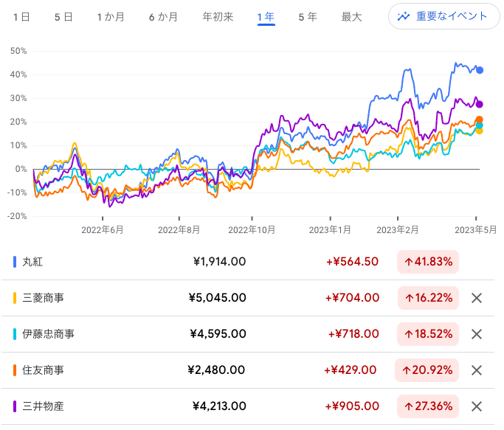Click the ¥4,595.00 price value
The height and width of the screenshot is (430, 504).
(x=218, y=334)
